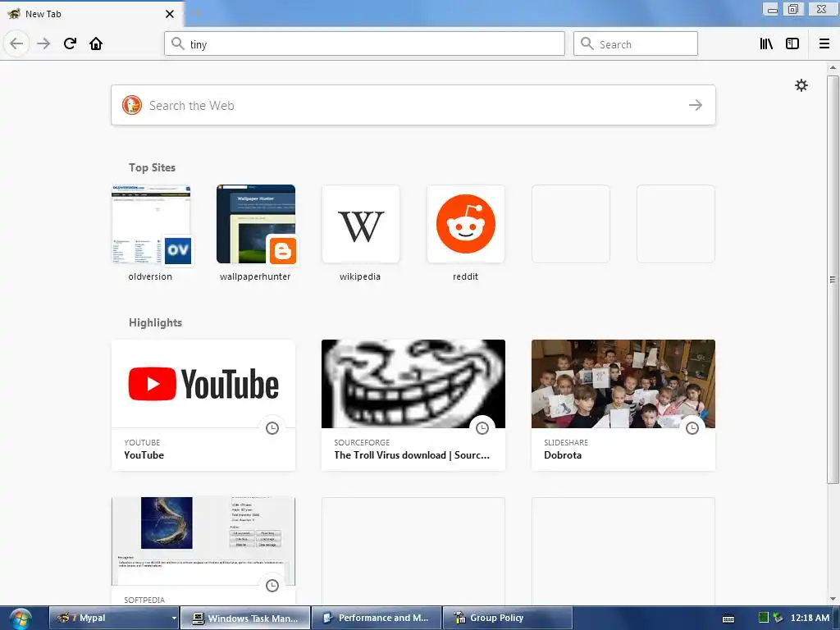Screen dimensions: 840x630
Task: Click the 12:18 AM taskbar clock
Action: click(x=810, y=618)
